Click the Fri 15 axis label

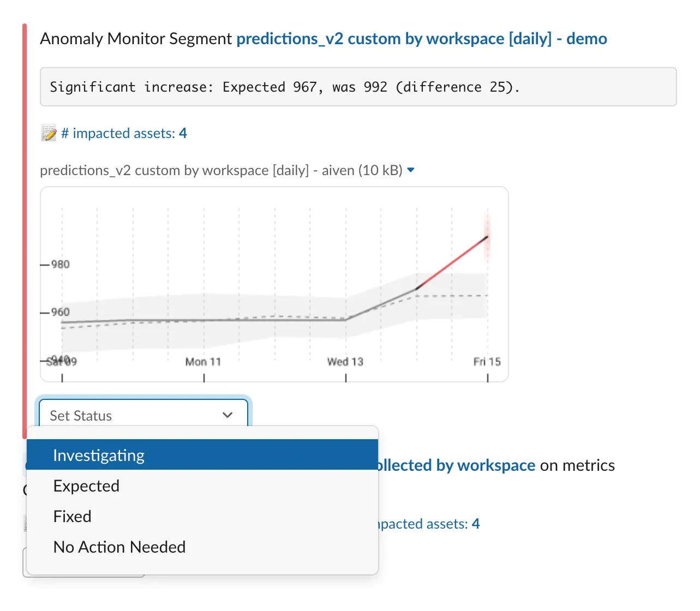(487, 361)
